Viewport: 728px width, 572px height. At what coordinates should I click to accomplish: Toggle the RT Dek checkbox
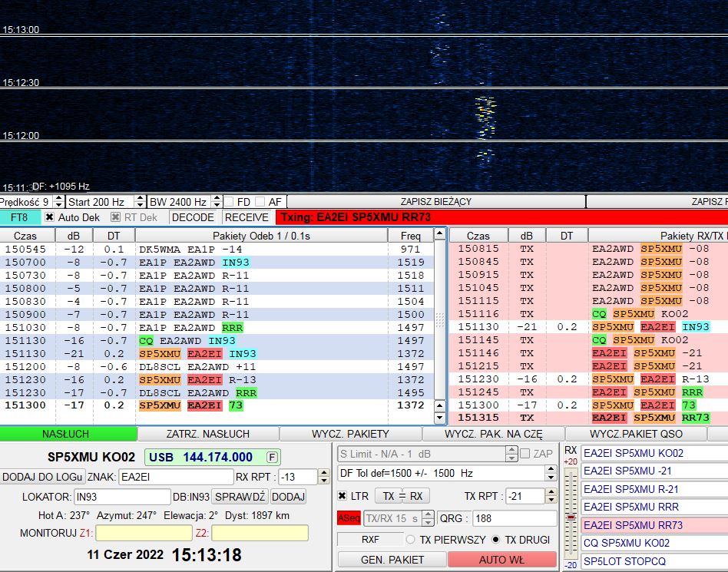[116, 217]
